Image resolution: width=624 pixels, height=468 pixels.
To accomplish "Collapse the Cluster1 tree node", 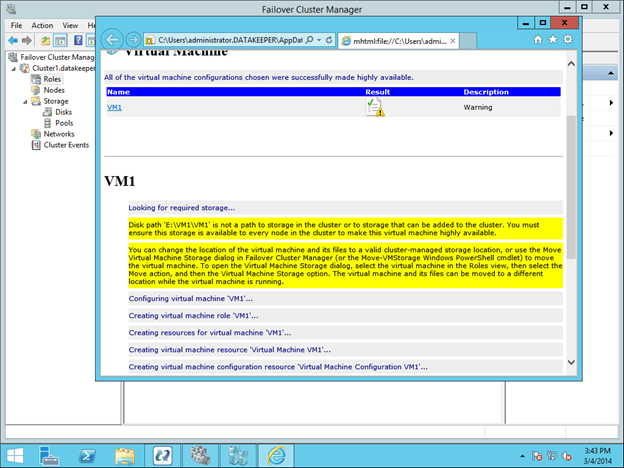I will (x=13, y=68).
